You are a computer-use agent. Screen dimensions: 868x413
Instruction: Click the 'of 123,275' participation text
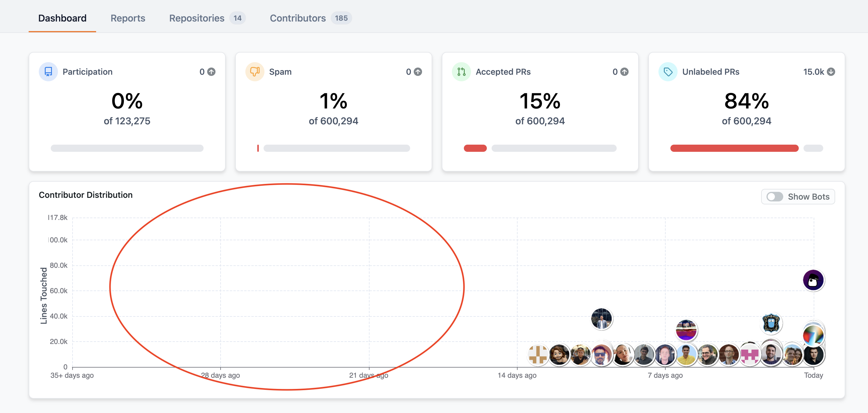[x=127, y=121]
